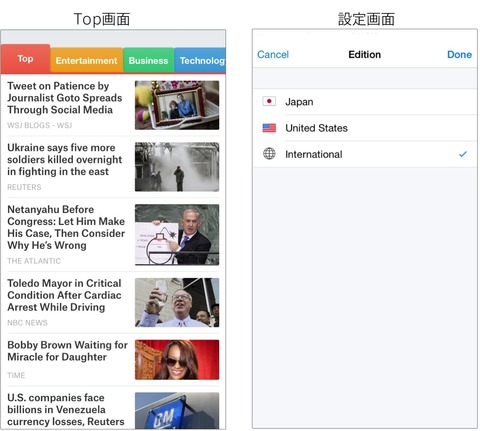The width and height of the screenshot is (480, 431).
Task: Switch to the Top tab
Action: (26, 59)
